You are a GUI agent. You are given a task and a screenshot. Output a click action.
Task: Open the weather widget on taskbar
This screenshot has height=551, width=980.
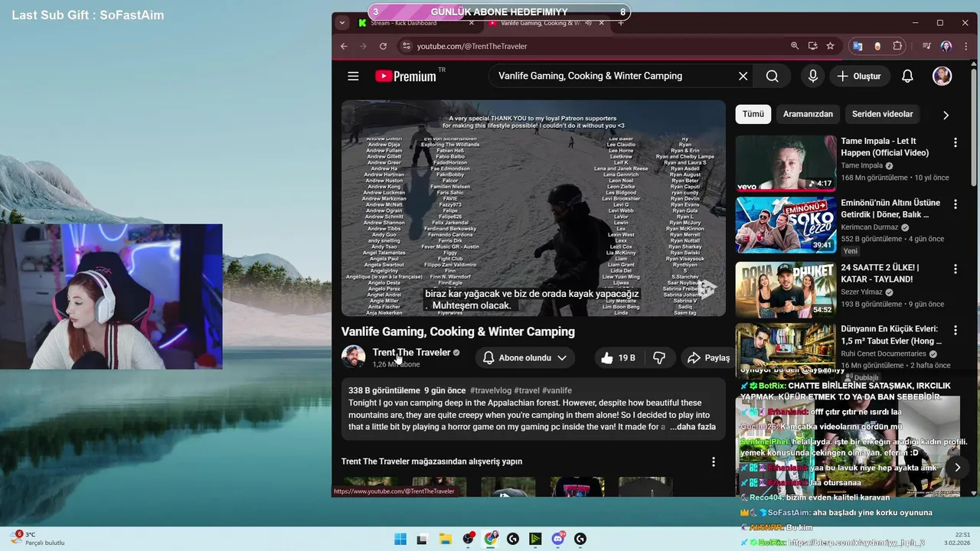coord(37,539)
